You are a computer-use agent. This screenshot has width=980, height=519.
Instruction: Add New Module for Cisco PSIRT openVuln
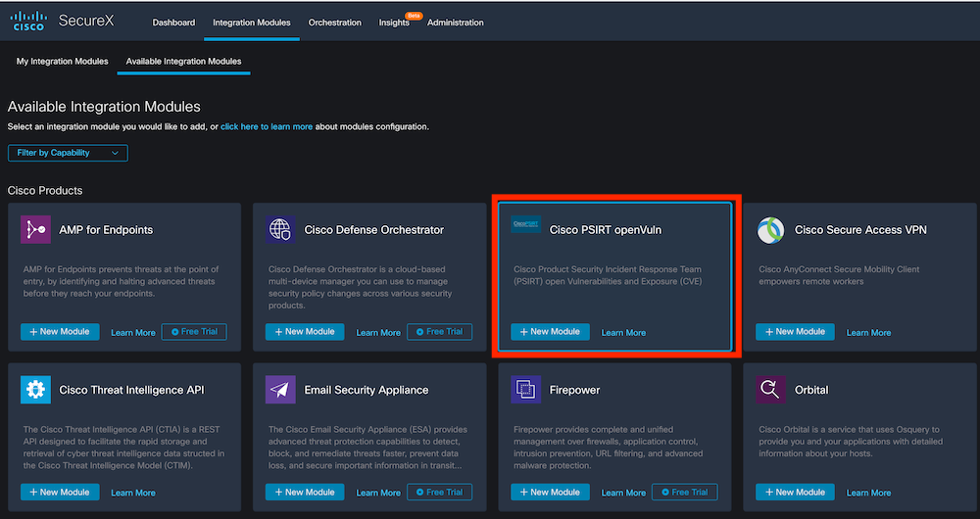point(550,332)
